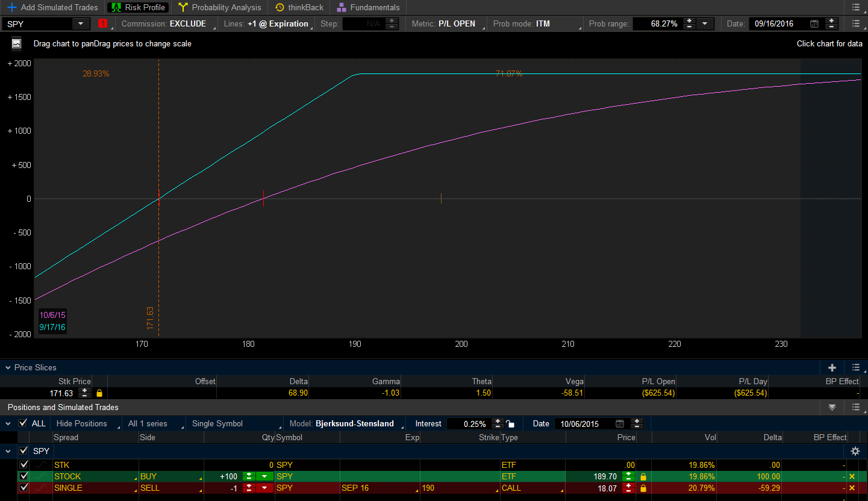Open the Price Slices list menu icon

tap(856, 367)
